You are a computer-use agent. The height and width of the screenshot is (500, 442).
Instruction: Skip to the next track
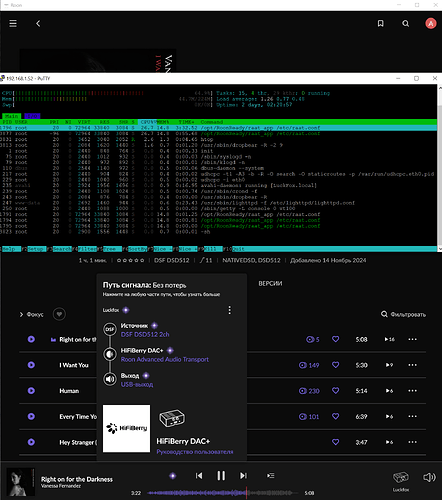pyautogui.click(x=243, y=476)
